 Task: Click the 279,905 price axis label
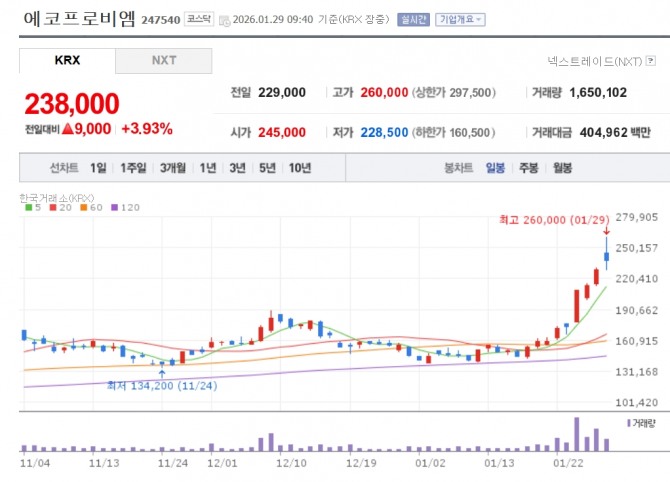(x=636, y=217)
